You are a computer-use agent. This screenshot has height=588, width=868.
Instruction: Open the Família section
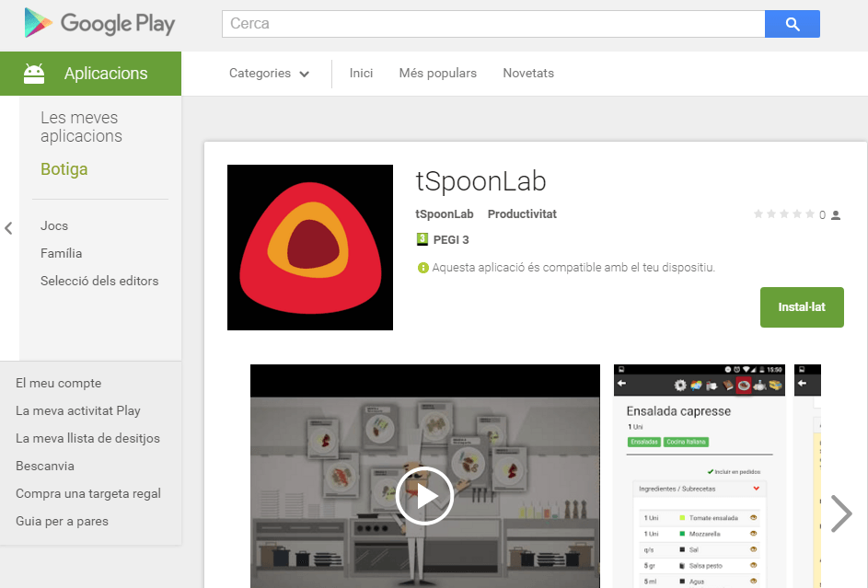(x=61, y=253)
